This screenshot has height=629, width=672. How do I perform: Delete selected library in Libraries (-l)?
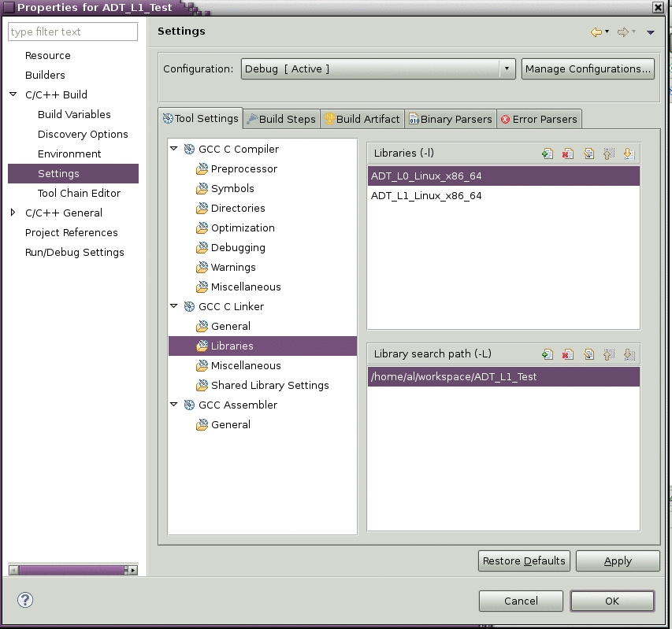(568, 154)
